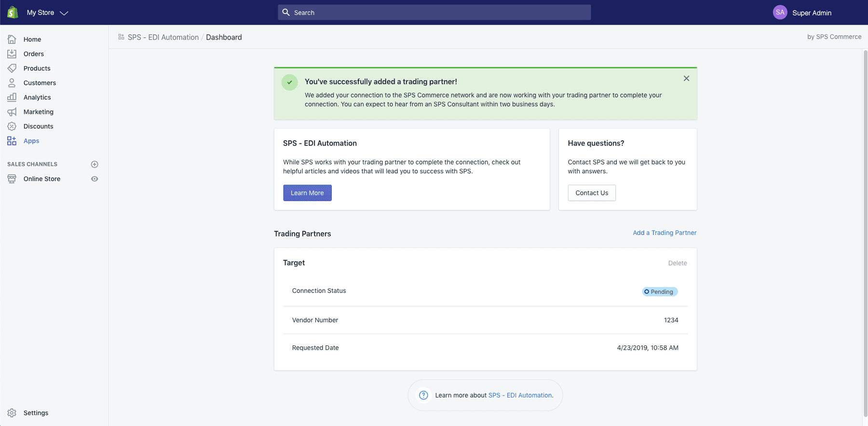The image size is (868, 426).
Task: Click the Pending status badge
Action: 660,291
